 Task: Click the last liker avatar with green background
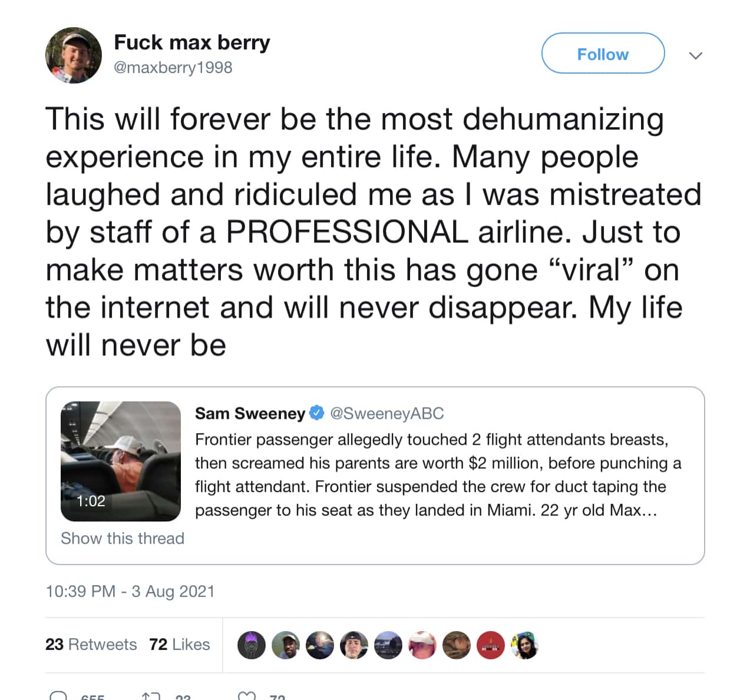pyautogui.click(x=525, y=645)
